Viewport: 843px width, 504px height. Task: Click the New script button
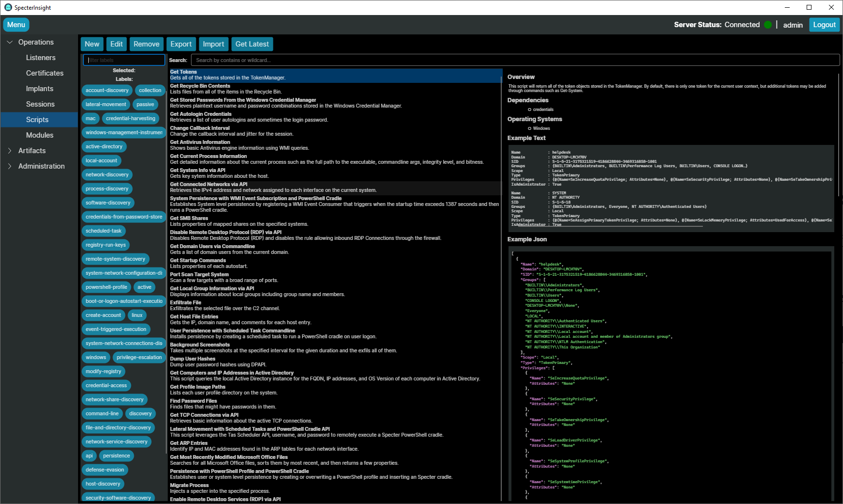tap(92, 44)
